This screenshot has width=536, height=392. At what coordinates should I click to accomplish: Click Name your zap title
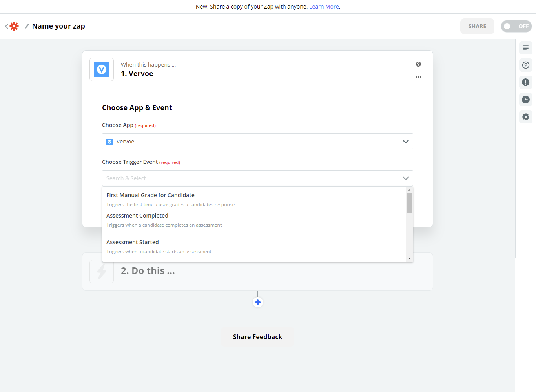click(58, 26)
